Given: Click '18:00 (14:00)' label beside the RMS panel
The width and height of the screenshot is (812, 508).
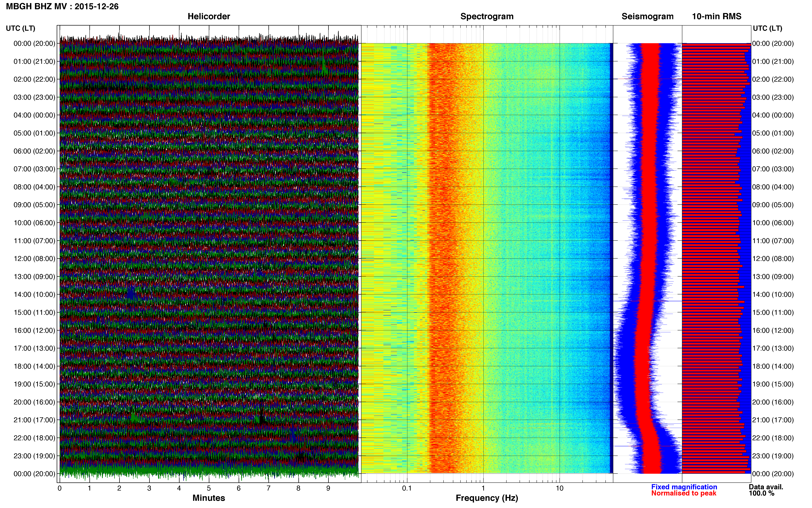Looking at the screenshot, I should point(773,366).
